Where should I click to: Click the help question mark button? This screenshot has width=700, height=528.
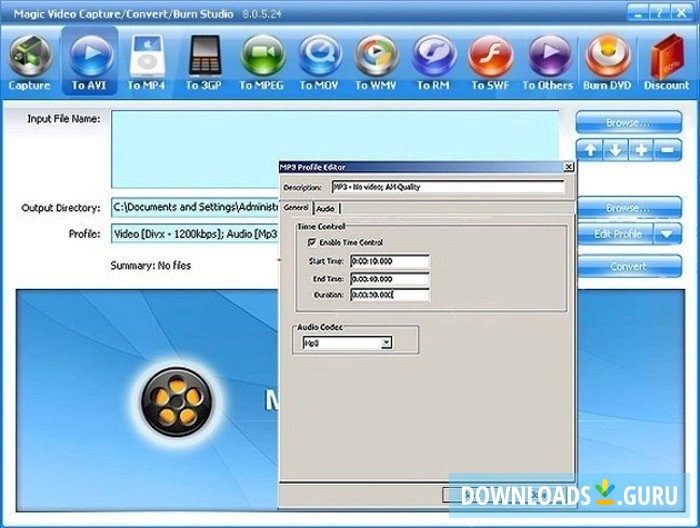point(660,12)
